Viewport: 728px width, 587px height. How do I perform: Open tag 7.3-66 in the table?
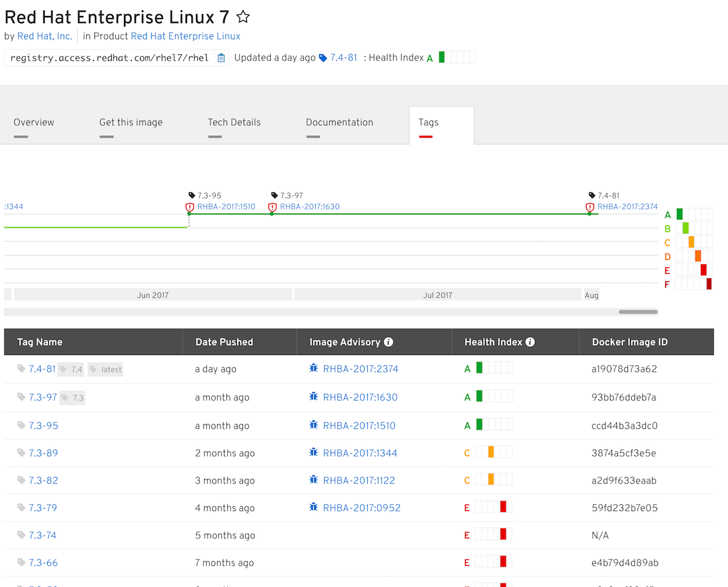pyautogui.click(x=43, y=563)
